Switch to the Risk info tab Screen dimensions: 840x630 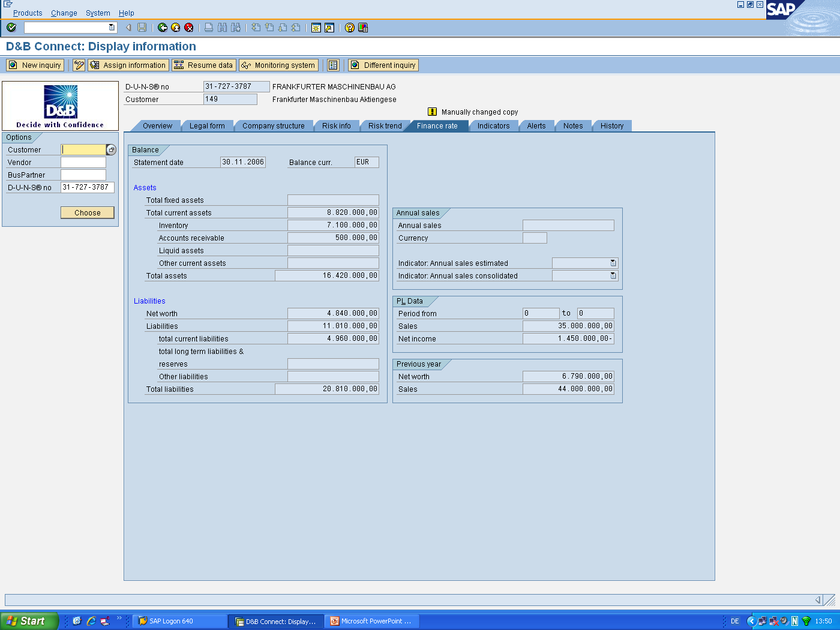click(x=337, y=126)
